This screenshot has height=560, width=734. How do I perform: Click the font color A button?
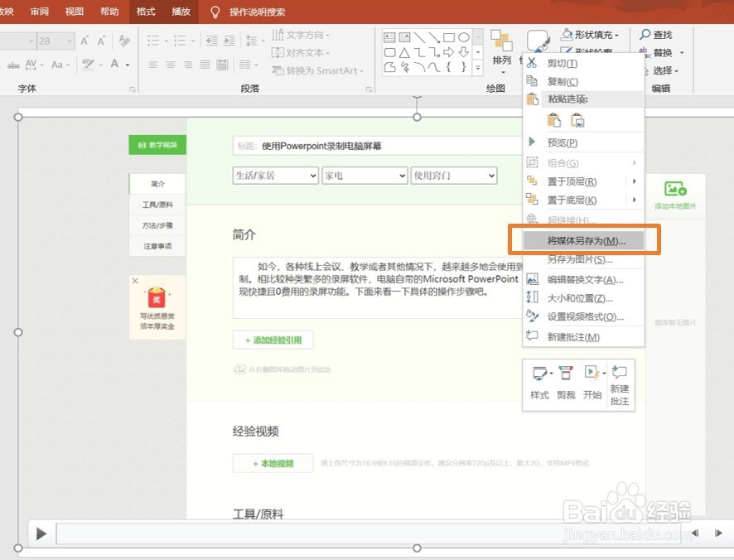pos(114,64)
